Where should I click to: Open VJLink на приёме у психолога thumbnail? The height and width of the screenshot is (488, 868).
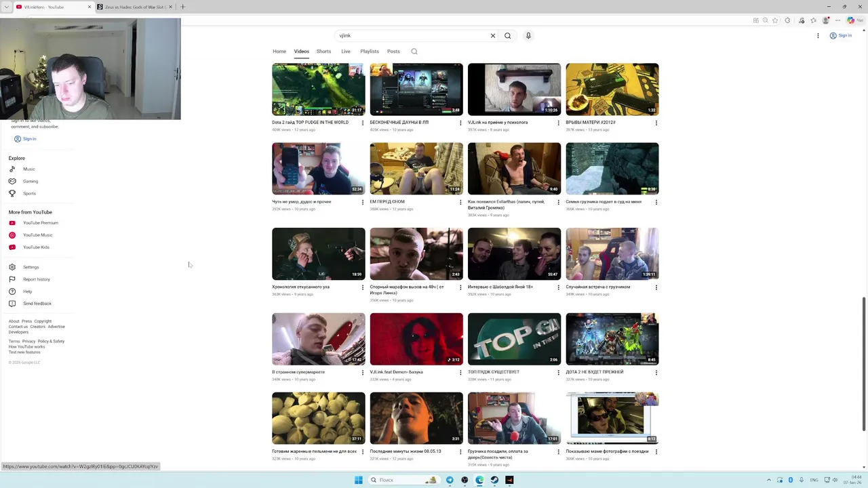[514, 89]
